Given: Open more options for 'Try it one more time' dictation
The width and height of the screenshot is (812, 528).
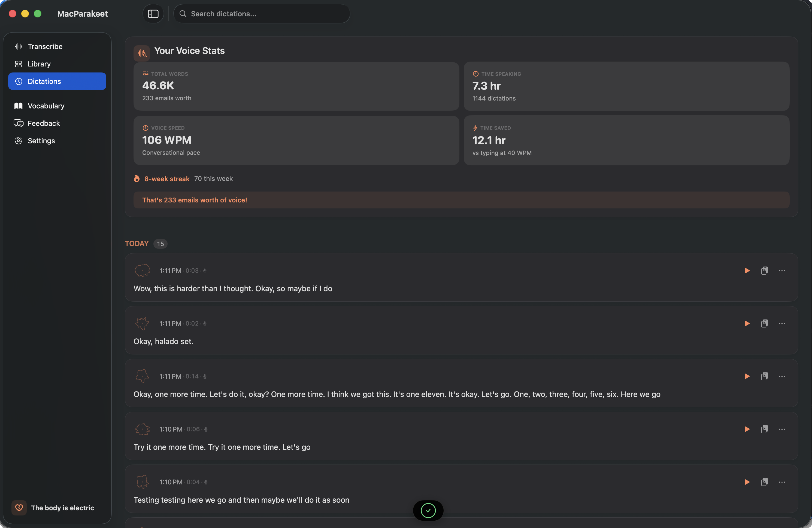Looking at the screenshot, I should [782, 429].
